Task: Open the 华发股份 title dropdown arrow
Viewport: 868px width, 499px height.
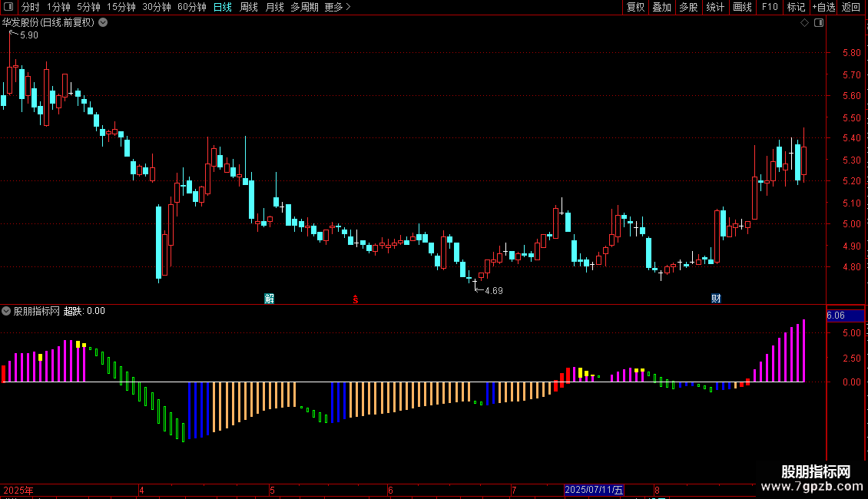Action: tap(103, 23)
